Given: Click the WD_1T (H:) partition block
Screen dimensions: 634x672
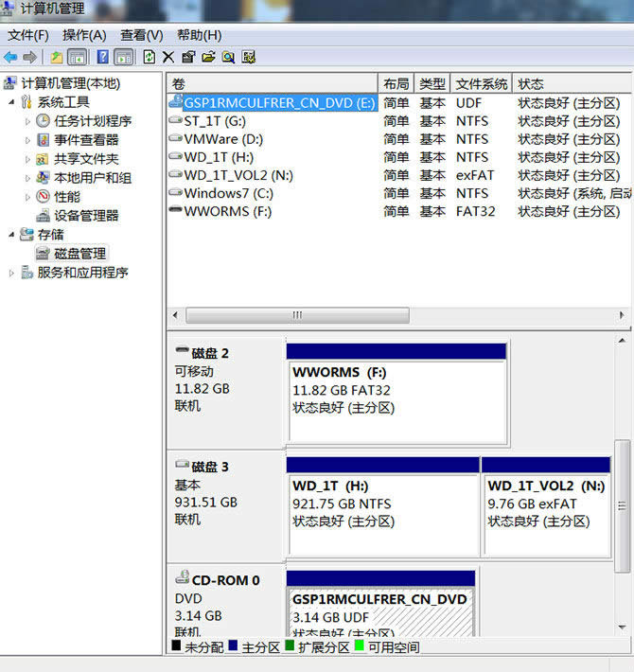Looking at the screenshot, I should [x=383, y=512].
